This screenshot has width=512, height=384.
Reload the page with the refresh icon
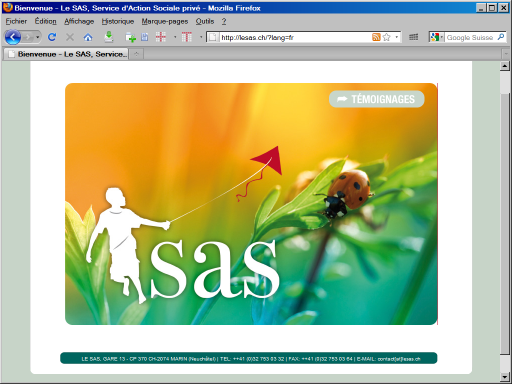click(52, 37)
